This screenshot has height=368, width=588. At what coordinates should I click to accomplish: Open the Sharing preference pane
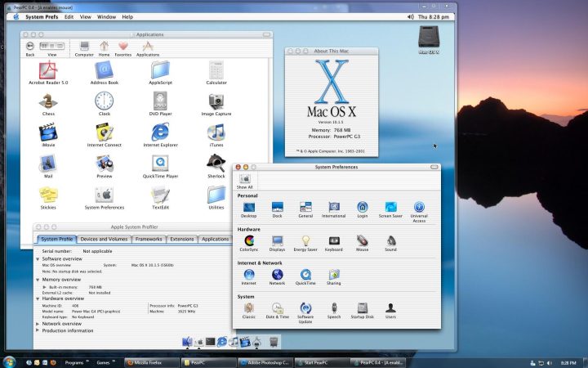(334, 275)
